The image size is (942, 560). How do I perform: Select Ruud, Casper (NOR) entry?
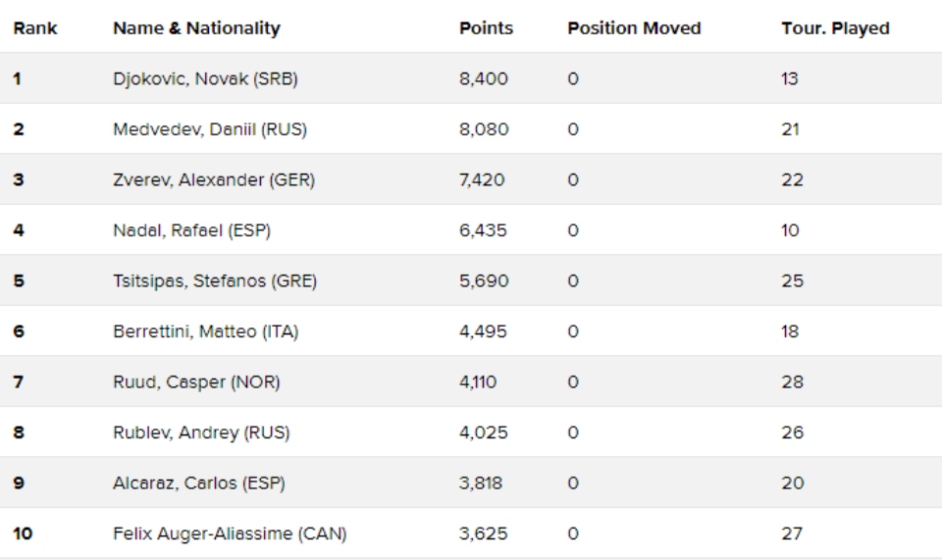click(196, 382)
